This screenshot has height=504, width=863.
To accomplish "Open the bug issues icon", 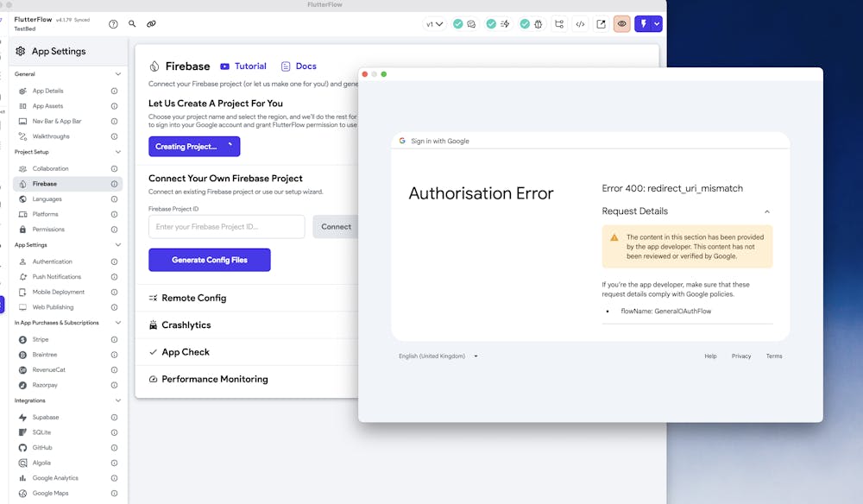I will point(539,24).
